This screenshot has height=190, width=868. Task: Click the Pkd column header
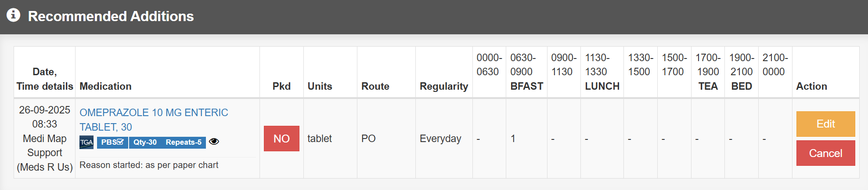(x=281, y=86)
